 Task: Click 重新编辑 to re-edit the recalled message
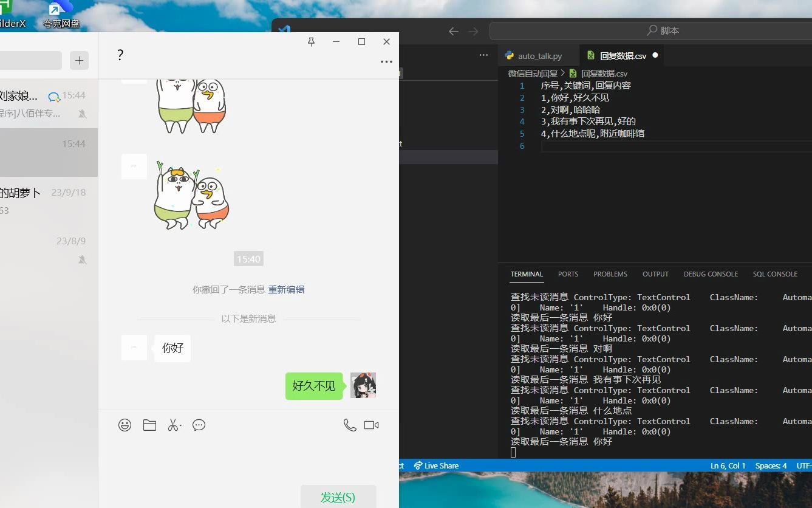point(286,289)
